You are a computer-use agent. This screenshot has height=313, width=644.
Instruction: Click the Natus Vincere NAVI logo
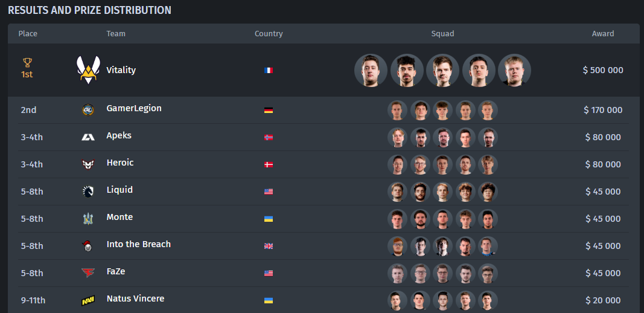click(88, 301)
